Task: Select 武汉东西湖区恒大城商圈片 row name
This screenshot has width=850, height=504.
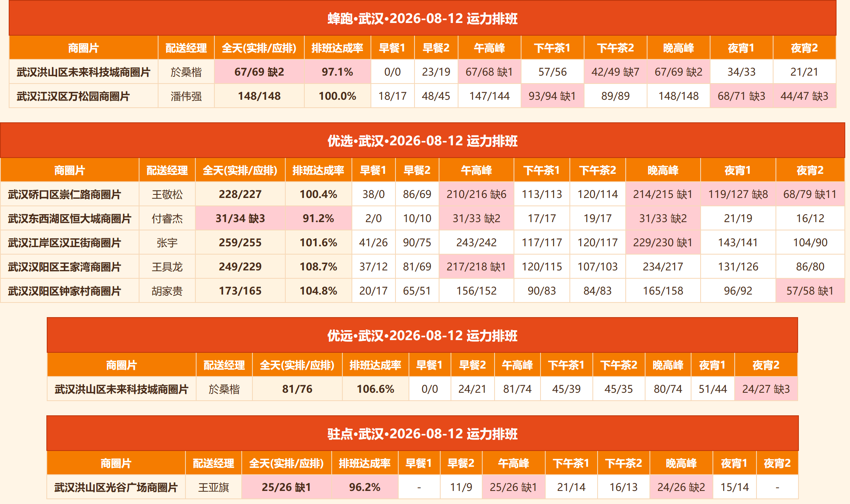Action: (70, 219)
